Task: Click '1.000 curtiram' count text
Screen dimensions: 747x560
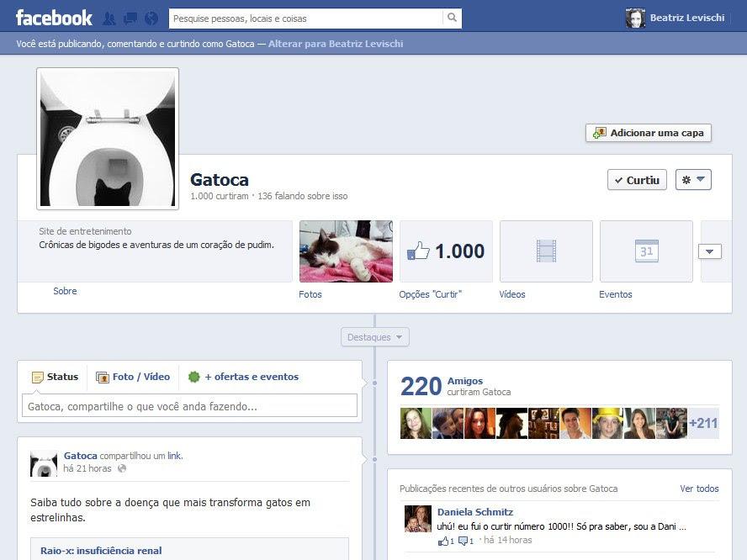Action: point(220,196)
